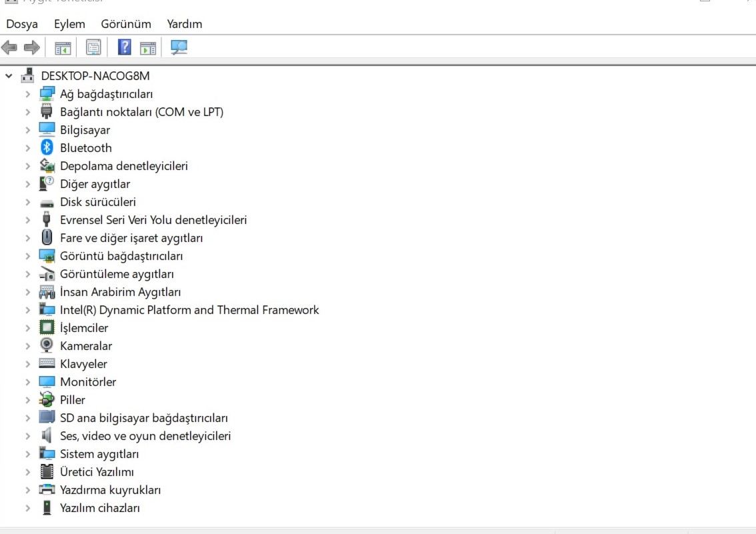Click the blue Help question mark icon
756x534 pixels.
click(x=123, y=47)
